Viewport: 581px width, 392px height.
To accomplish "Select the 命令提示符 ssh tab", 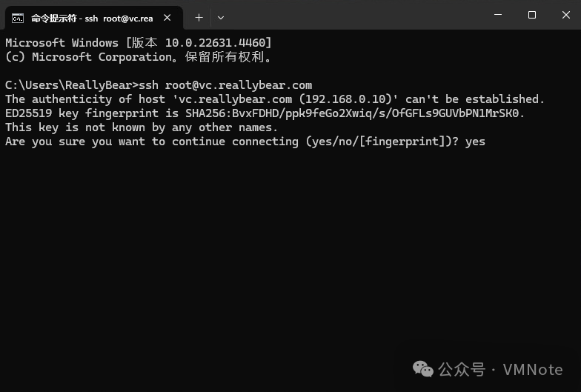I will (x=89, y=17).
